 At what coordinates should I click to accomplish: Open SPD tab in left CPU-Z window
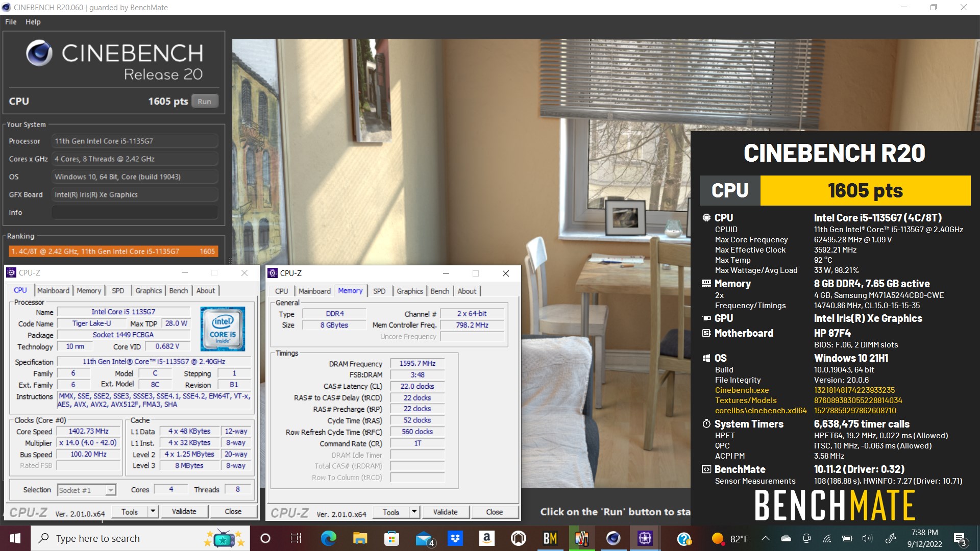click(118, 290)
